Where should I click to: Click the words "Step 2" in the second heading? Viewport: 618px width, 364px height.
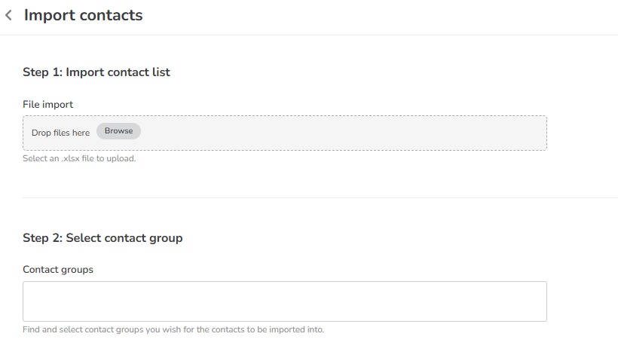point(42,238)
